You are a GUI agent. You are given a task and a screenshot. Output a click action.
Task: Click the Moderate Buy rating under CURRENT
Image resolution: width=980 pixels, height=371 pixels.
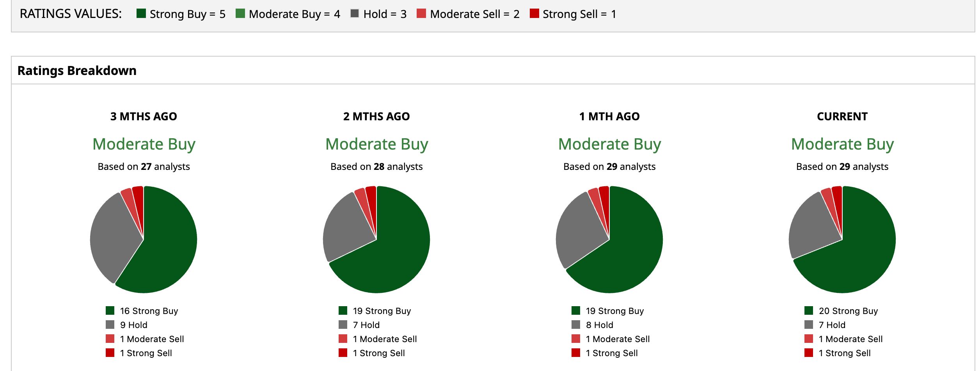tap(842, 144)
